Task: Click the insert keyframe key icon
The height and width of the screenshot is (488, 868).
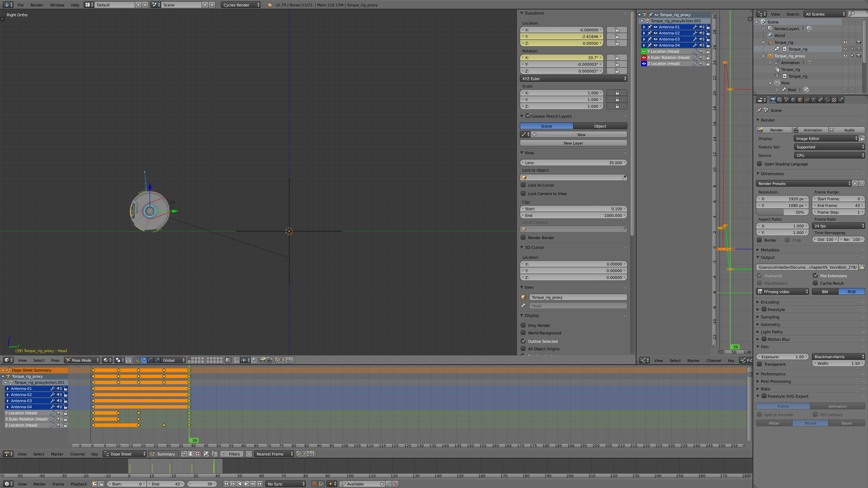Action: coord(388,484)
